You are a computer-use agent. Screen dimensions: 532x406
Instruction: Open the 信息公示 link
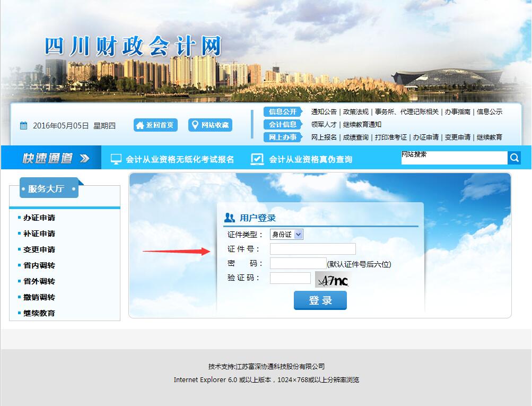pyautogui.click(x=489, y=111)
